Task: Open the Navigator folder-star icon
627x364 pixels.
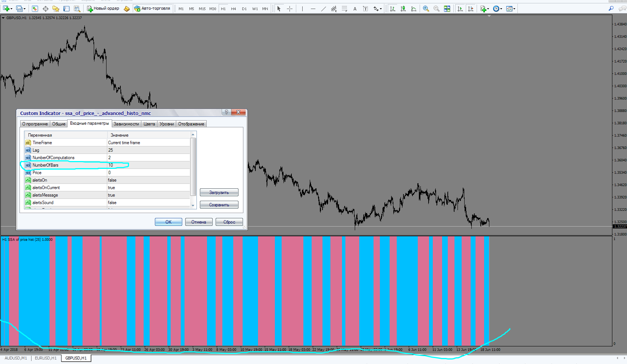Action: 56,9
